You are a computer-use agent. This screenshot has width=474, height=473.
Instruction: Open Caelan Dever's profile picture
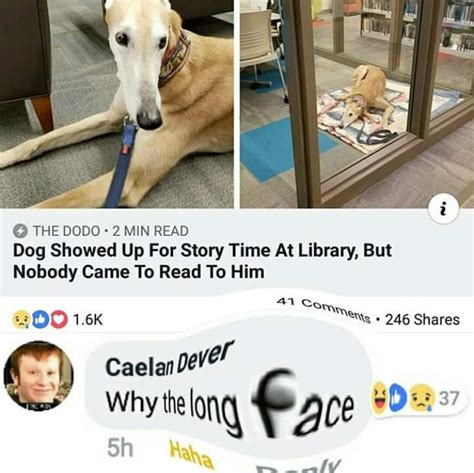(x=38, y=376)
